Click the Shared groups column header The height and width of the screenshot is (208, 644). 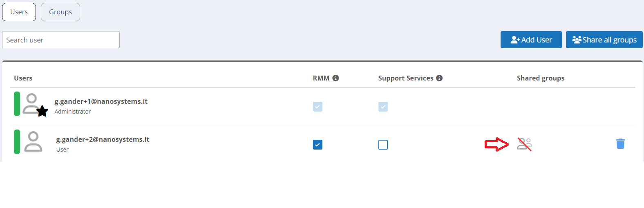pyautogui.click(x=540, y=78)
